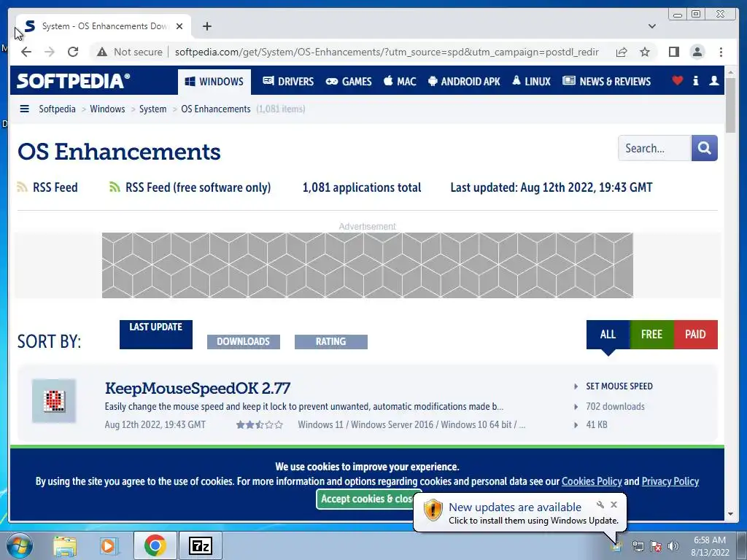
Task: Click New updates are available message
Action: pyautogui.click(x=514, y=507)
